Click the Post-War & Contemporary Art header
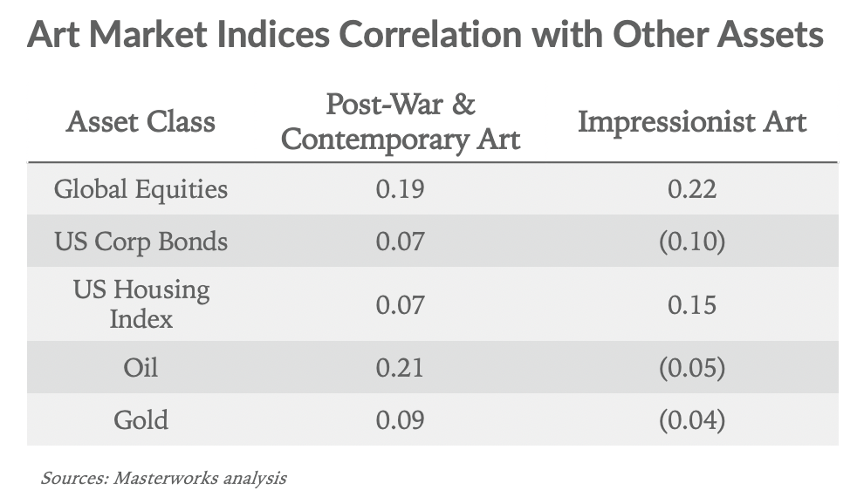Image resolution: width=864 pixels, height=504 pixels. (401, 122)
